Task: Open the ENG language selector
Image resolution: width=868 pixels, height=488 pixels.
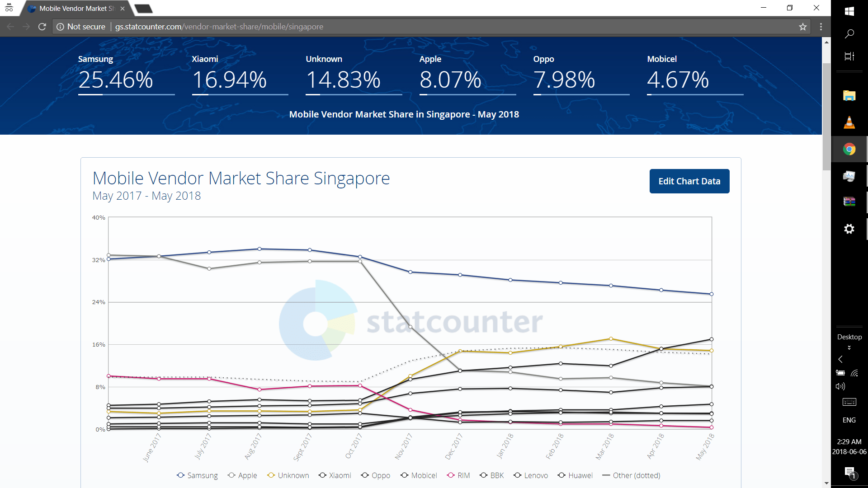Action: point(849,420)
